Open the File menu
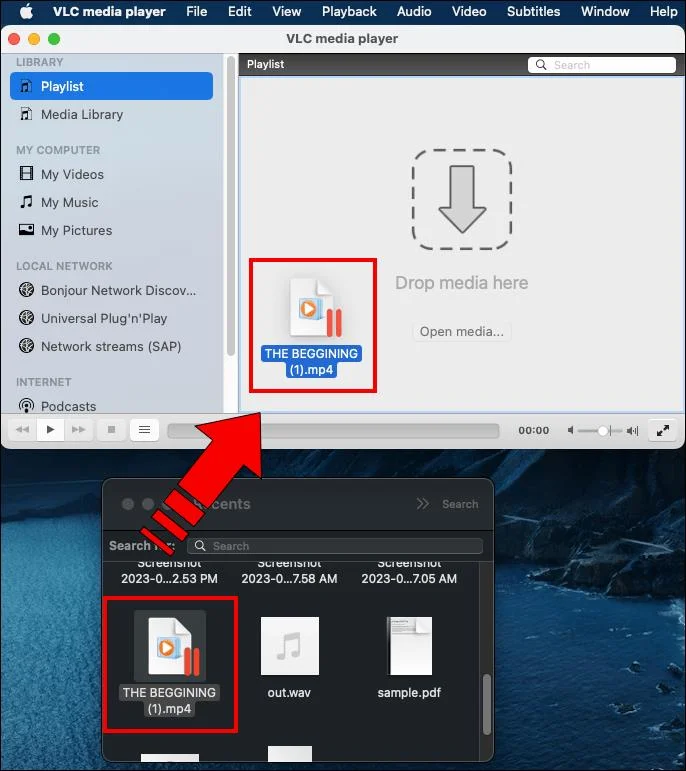This screenshot has width=686, height=771. [196, 11]
